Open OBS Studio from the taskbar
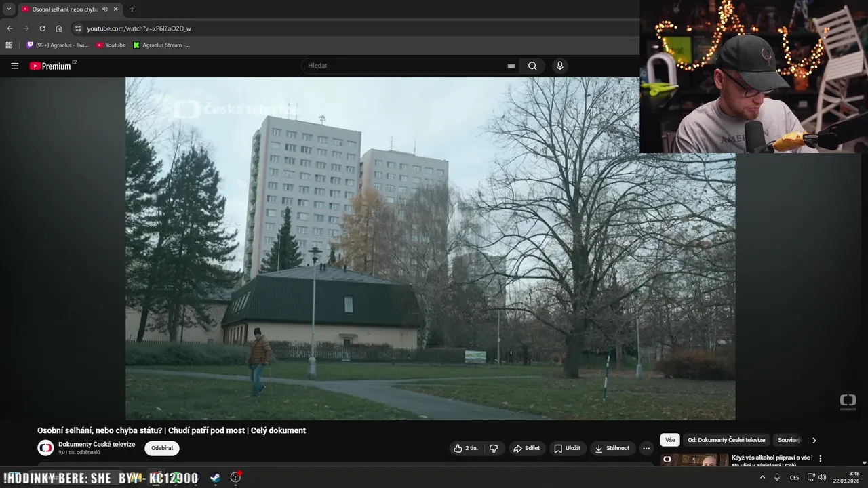Image resolution: width=868 pixels, height=488 pixels. pos(235,477)
